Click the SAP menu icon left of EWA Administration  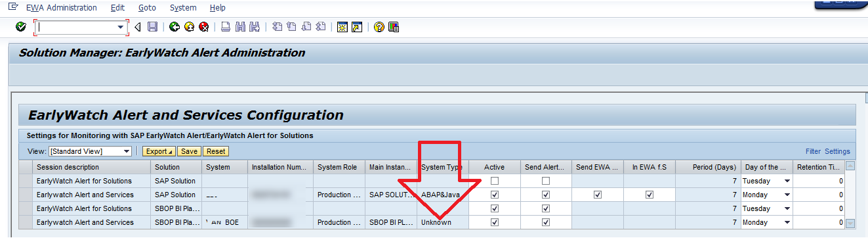tap(13, 7)
